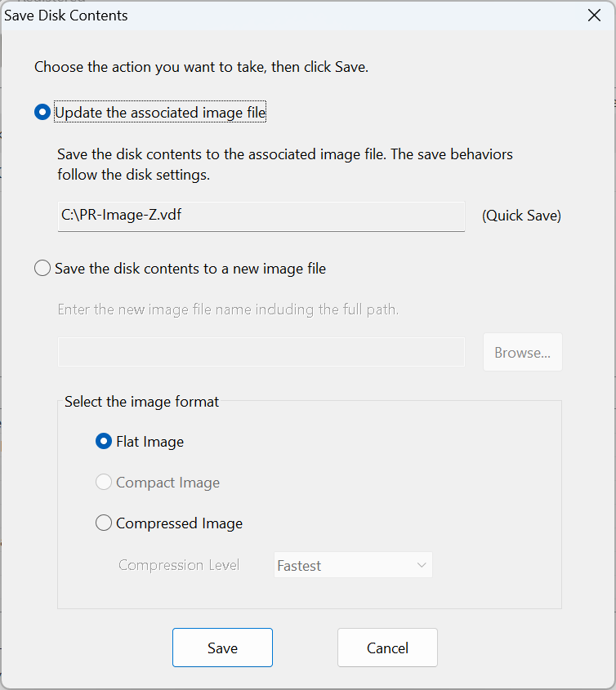The image size is (616, 690).
Task: Open the Compression Level Fastest dropdown
Action: 353,565
